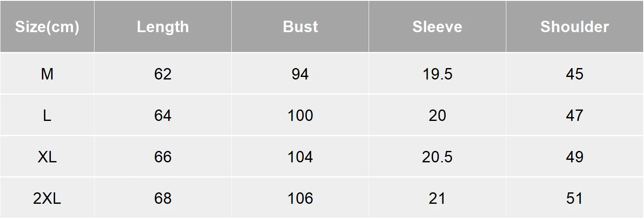Click the Size(cm) header cell
This screenshot has height=219, width=644.
[x=47, y=27]
